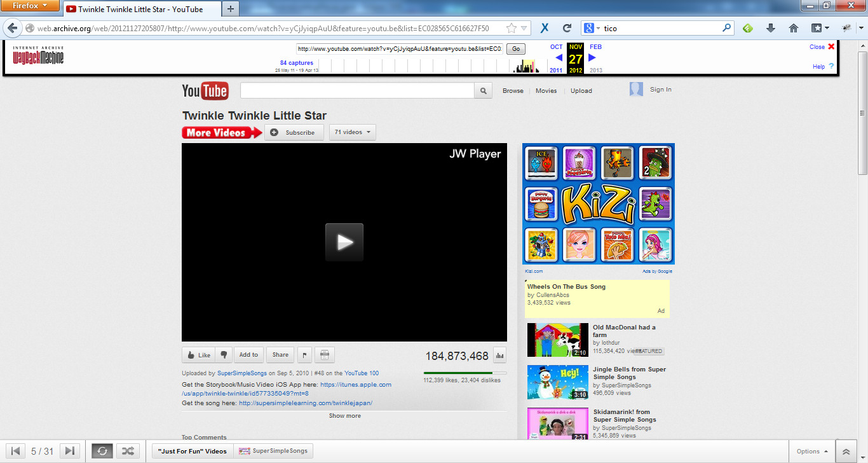868x463 pixels.
Task: Open URL bar history dropdown arrow
Action: pyautogui.click(x=524, y=28)
